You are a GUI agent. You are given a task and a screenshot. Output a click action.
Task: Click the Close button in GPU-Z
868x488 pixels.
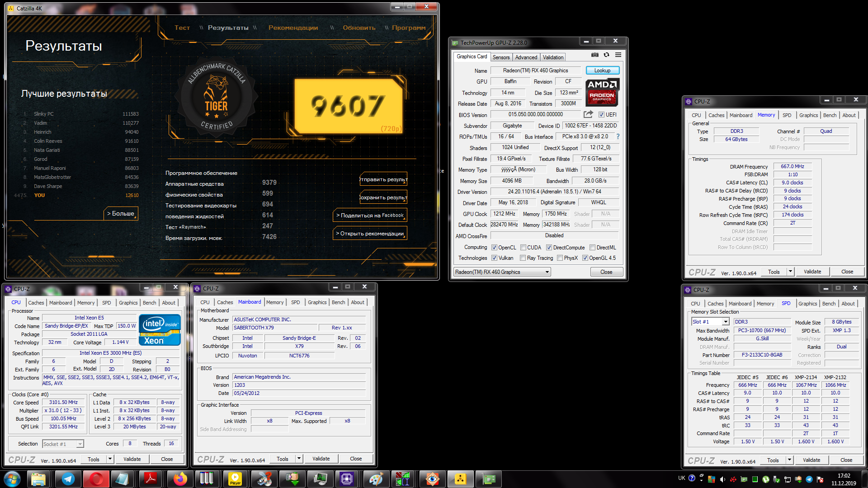606,272
